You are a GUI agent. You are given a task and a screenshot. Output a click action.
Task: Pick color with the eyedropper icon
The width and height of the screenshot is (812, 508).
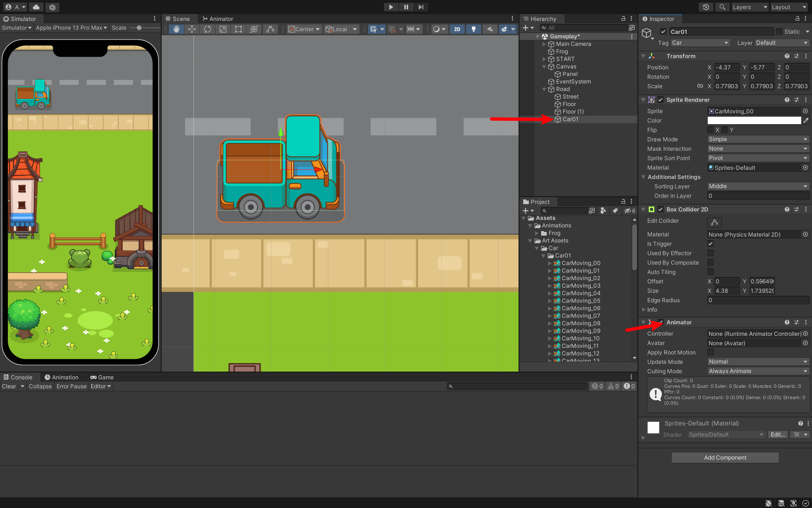[x=806, y=121]
